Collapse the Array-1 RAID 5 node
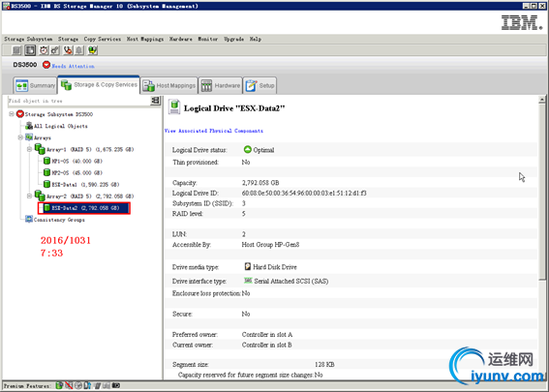The image size is (549, 392). click(29, 149)
